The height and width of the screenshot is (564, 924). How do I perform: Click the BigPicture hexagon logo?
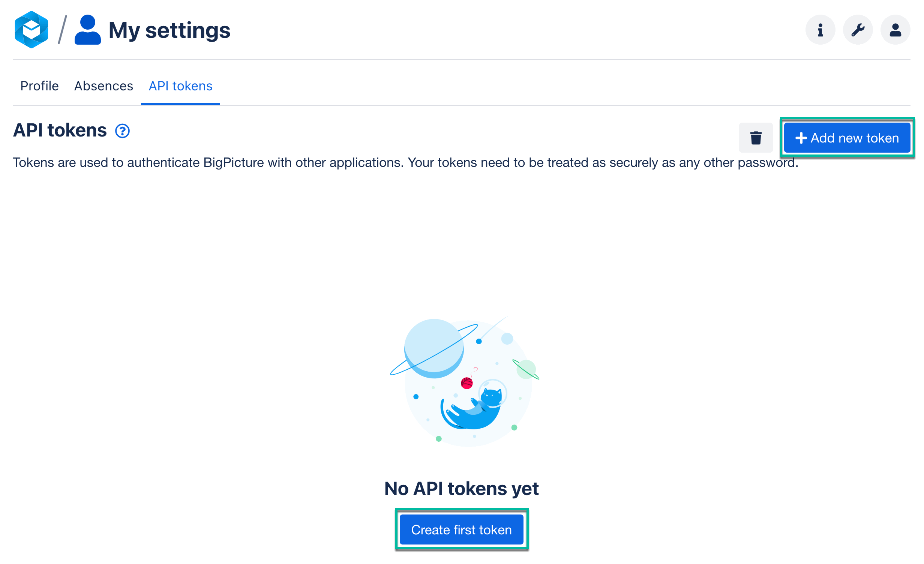click(31, 30)
